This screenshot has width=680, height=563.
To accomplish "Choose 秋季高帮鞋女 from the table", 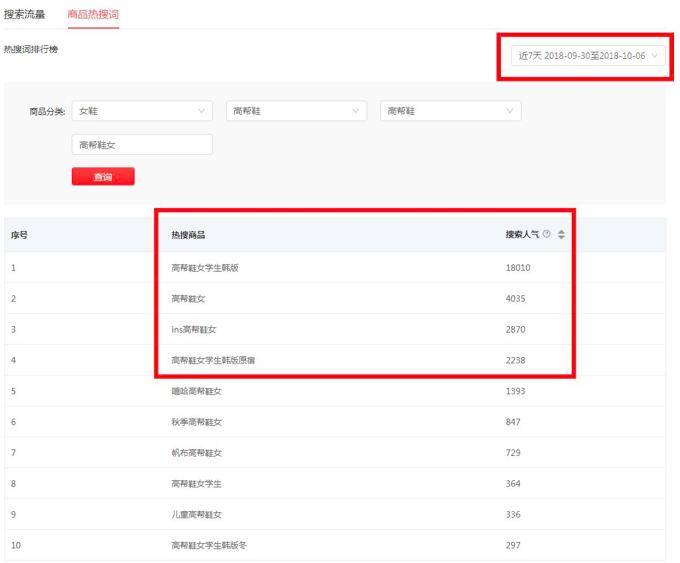I will [196, 422].
